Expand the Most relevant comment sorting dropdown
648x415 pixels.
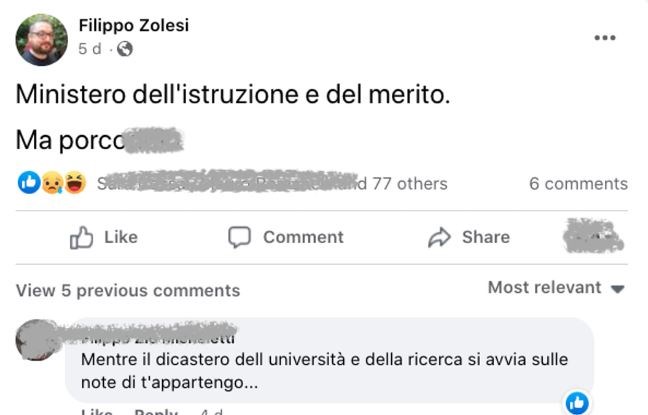pyautogui.click(x=556, y=288)
